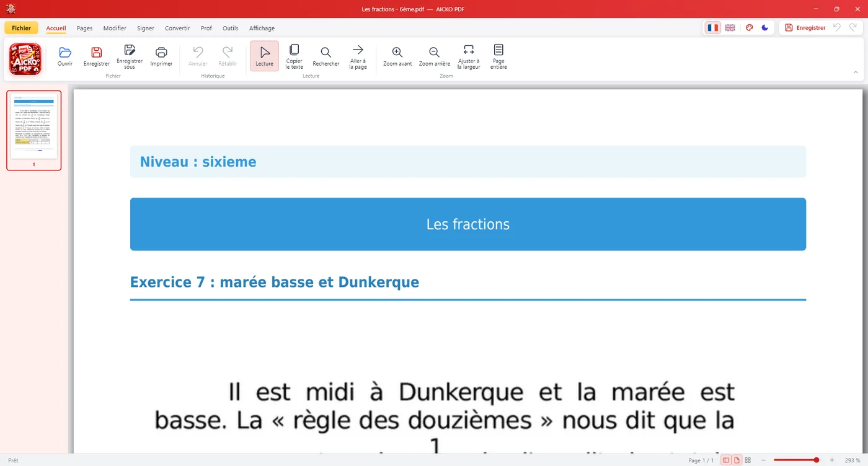Click Exercice 7 : marée basse et Dunkerque heading
This screenshot has height=466, width=868.
tap(275, 283)
